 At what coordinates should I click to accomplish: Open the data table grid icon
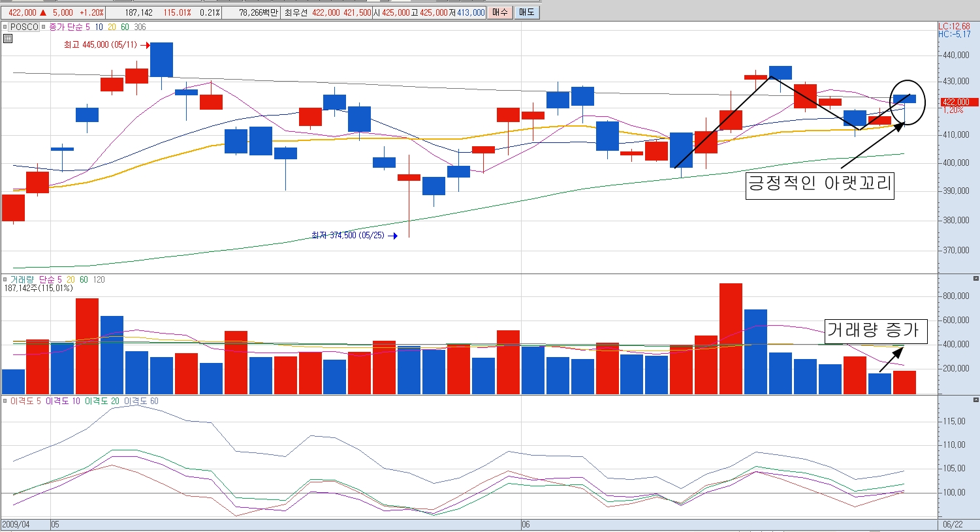tap(8, 39)
